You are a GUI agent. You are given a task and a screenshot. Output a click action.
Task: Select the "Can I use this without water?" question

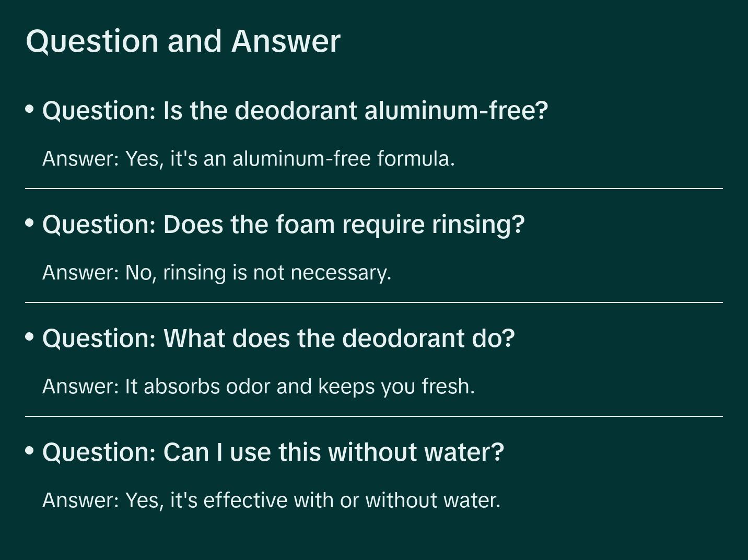coord(273,452)
